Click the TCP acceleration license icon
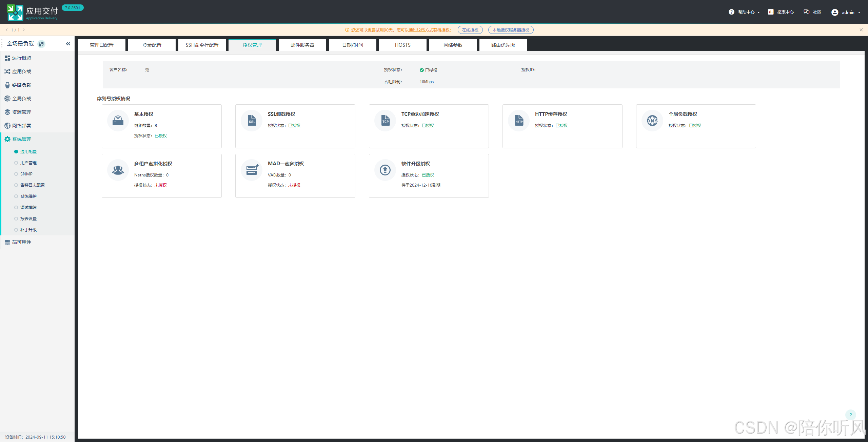The width and height of the screenshot is (868, 442). [385, 121]
